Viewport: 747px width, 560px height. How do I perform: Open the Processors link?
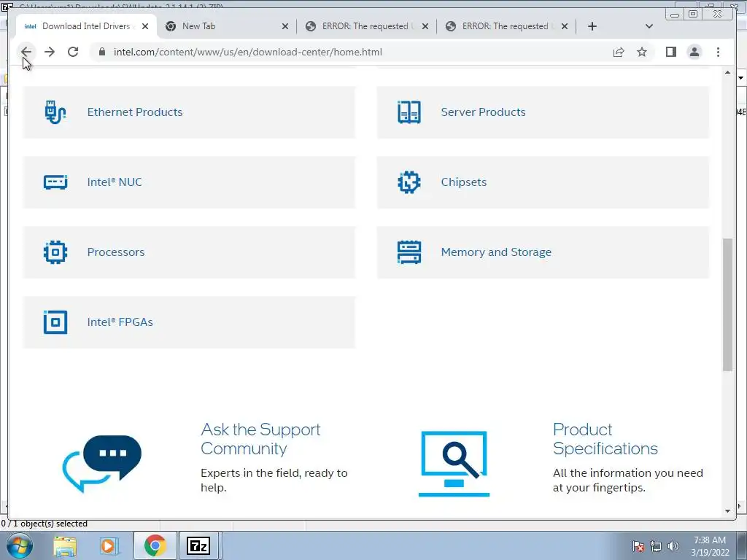coord(116,252)
